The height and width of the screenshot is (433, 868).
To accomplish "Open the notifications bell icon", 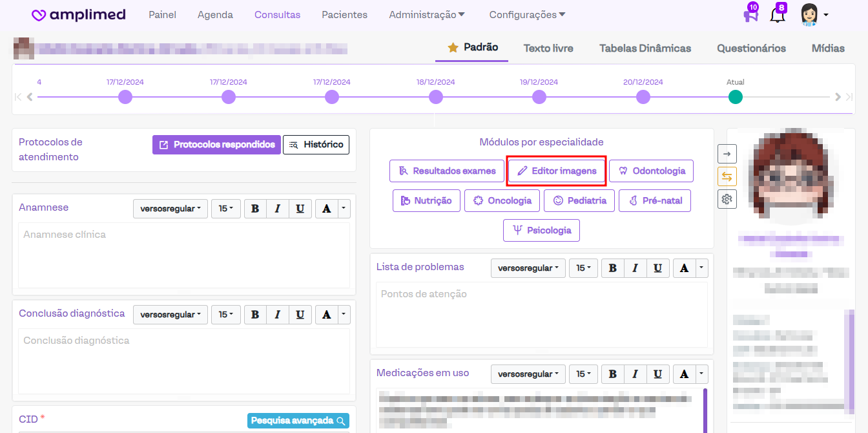I will pyautogui.click(x=778, y=16).
